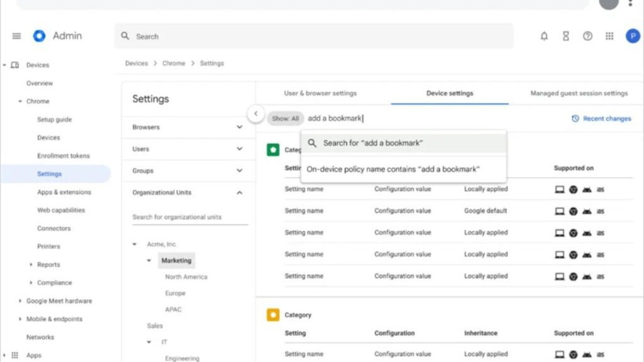The height and width of the screenshot is (362, 644).
Task: Click the Google default inheritance cell
Action: click(x=486, y=211)
